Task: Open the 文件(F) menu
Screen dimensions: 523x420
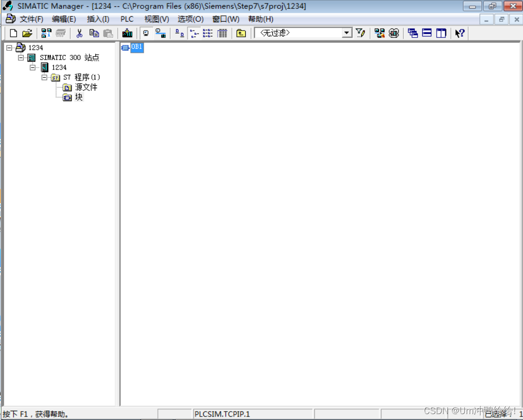Action: [32, 19]
